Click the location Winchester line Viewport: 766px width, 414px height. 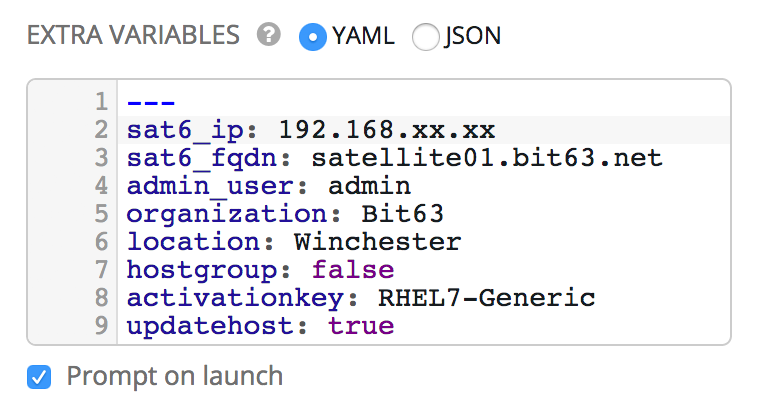(293, 242)
